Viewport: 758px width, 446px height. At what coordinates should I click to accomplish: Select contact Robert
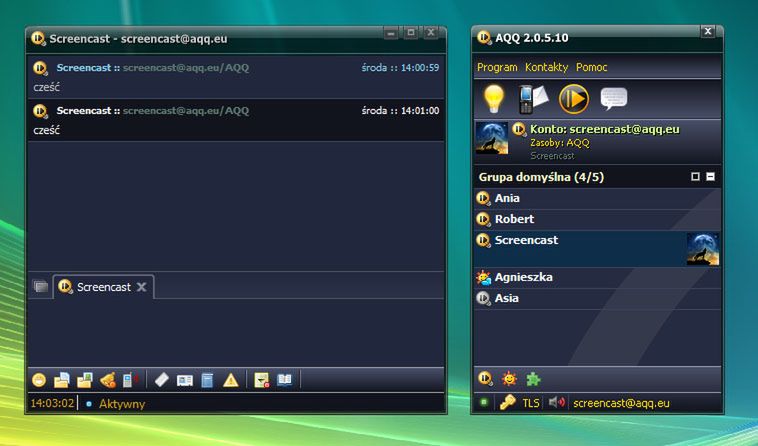597,219
